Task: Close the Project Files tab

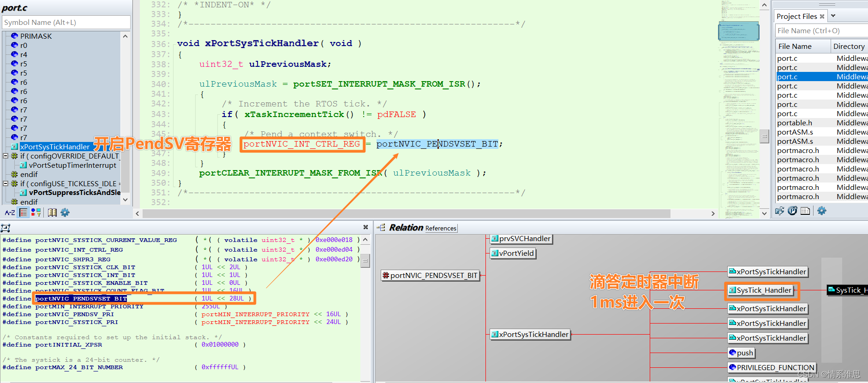Action: click(822, 16)
